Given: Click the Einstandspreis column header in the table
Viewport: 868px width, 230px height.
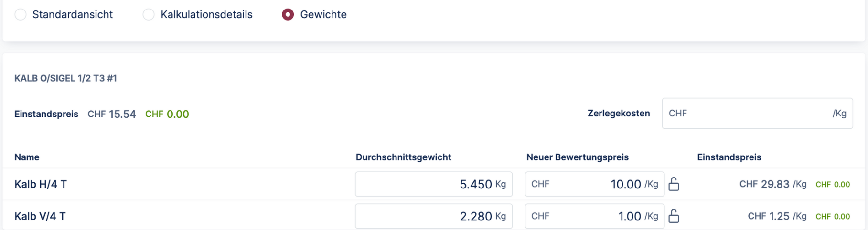Looking at the screenshot, I should (729, 157).
